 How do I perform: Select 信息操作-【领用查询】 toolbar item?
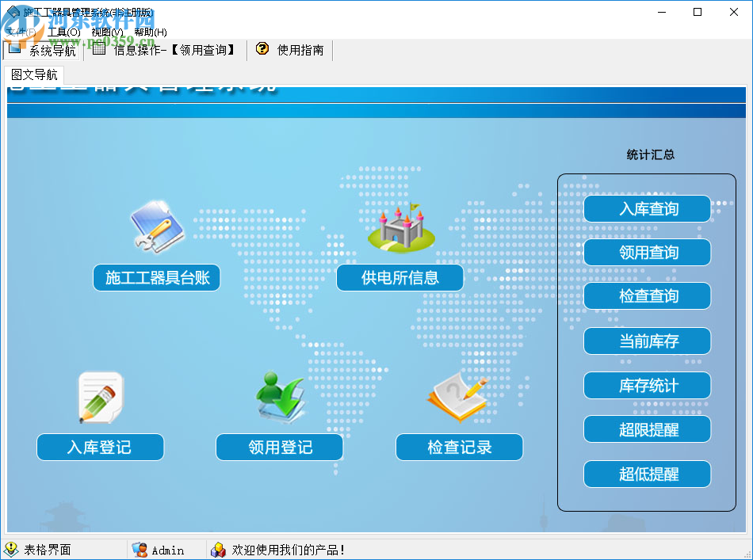coord(165,50)
